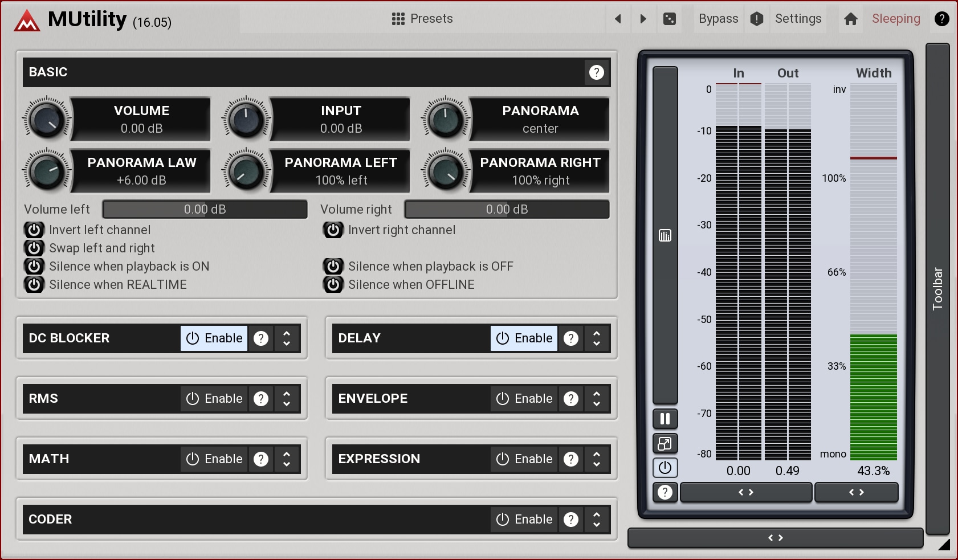Viewport: 958px width, 560px height.
Task: Click the VOLUME knob
Action: point(47,120)
